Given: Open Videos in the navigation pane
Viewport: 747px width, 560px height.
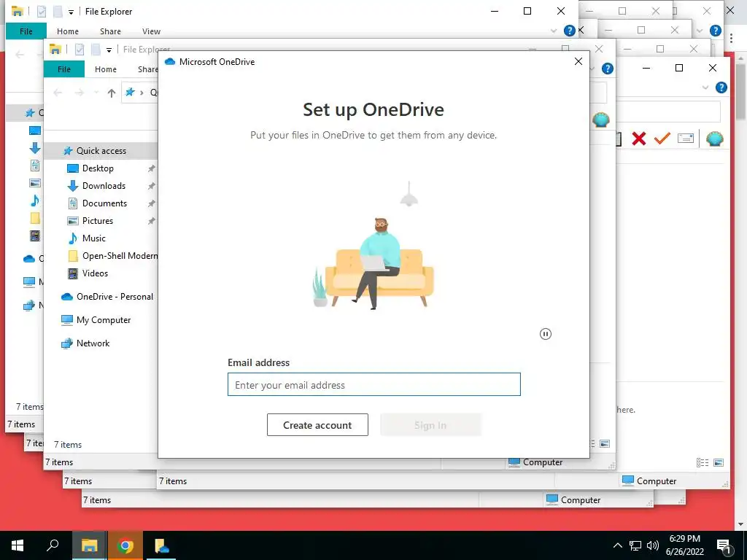Looking at the screenshot, I should point(95,273).
